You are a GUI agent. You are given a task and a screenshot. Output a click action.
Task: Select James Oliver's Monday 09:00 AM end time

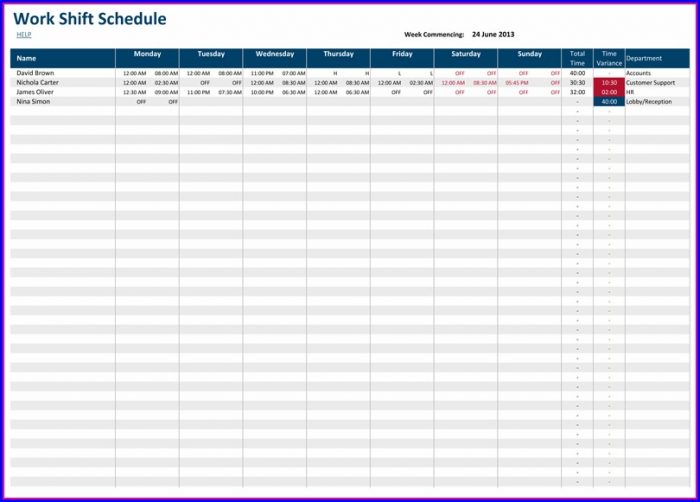pyautogui.click(x=166, y=92)
